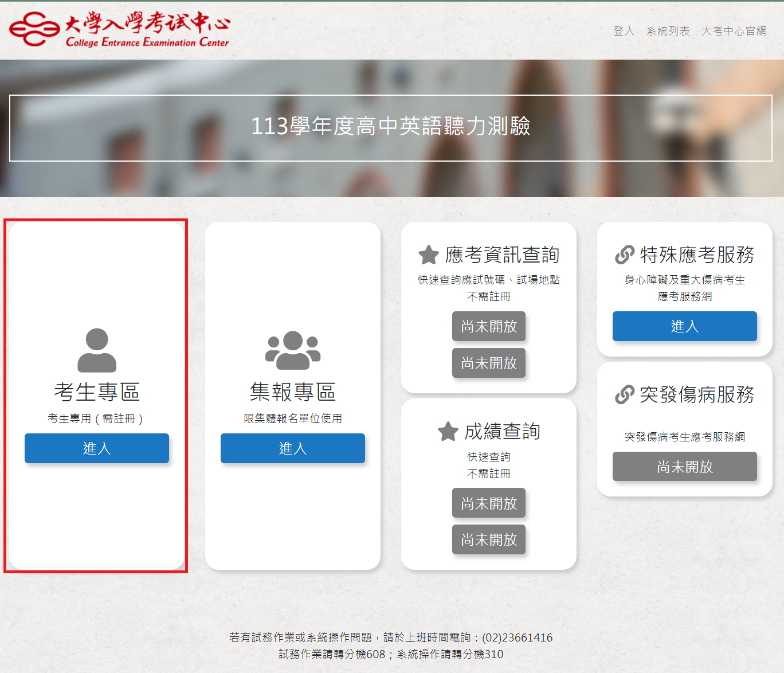Click the group of people icon above 集報專區
784x673 pixels.
coord(293,350)
